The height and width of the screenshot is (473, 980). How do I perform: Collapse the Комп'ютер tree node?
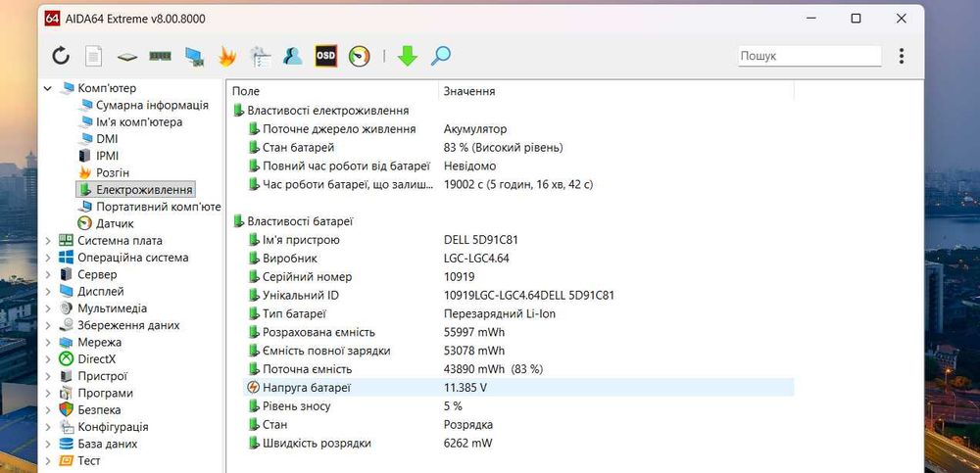tap(48, 89)
